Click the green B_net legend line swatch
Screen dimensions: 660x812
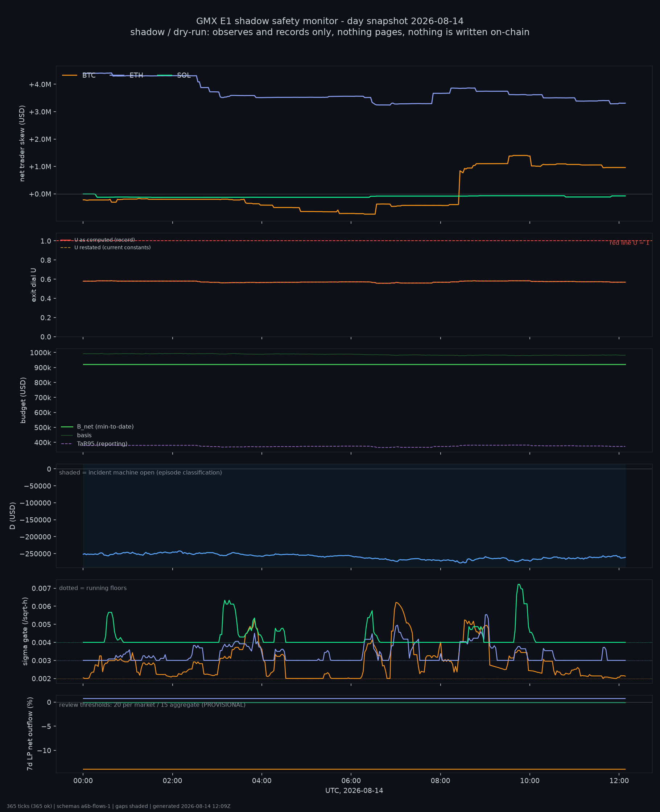pyautogui.click(x=67, y=427)
